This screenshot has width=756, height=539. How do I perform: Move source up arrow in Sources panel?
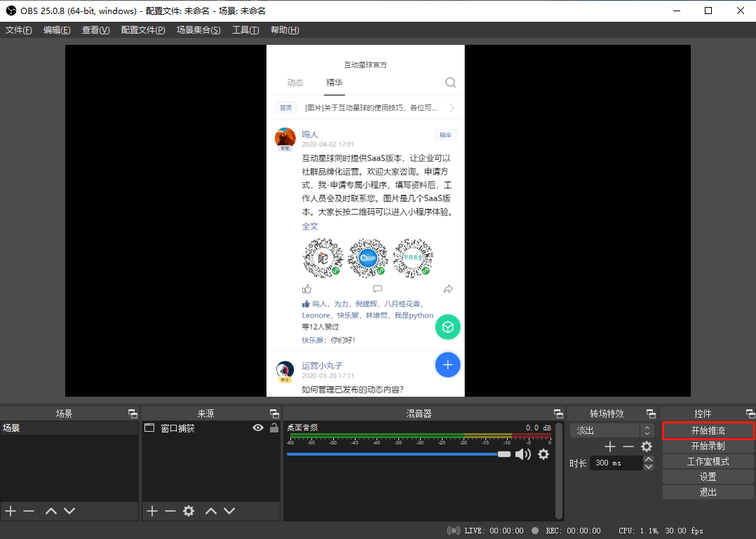(x=211, y=511)
